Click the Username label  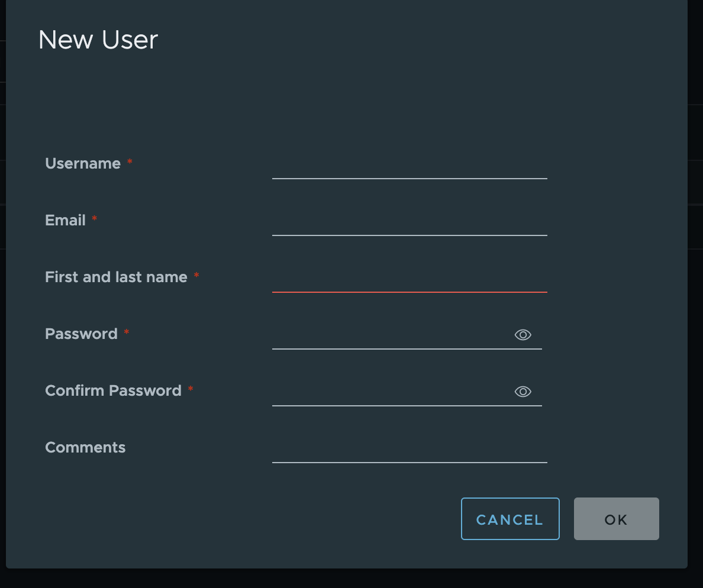[x=83, y=164]
